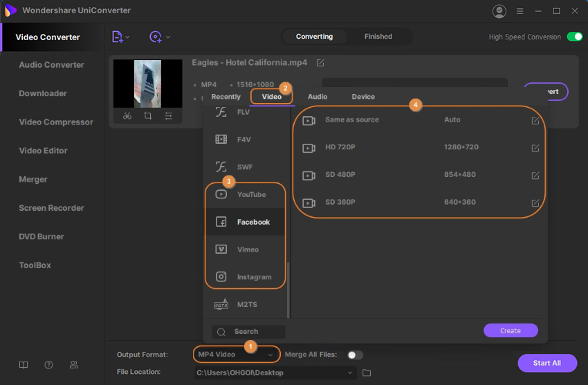Edit the HD 720P preset settings icon
The image size is (588, 385).
coord(535,148)
